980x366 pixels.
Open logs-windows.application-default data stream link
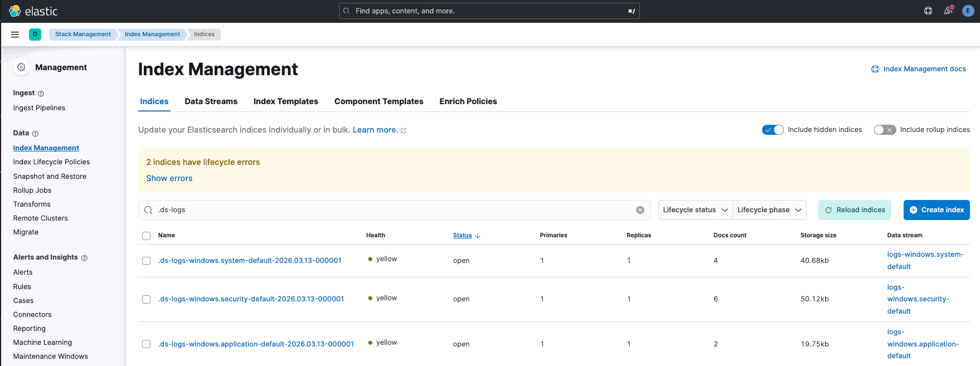(x=923, y=344)
